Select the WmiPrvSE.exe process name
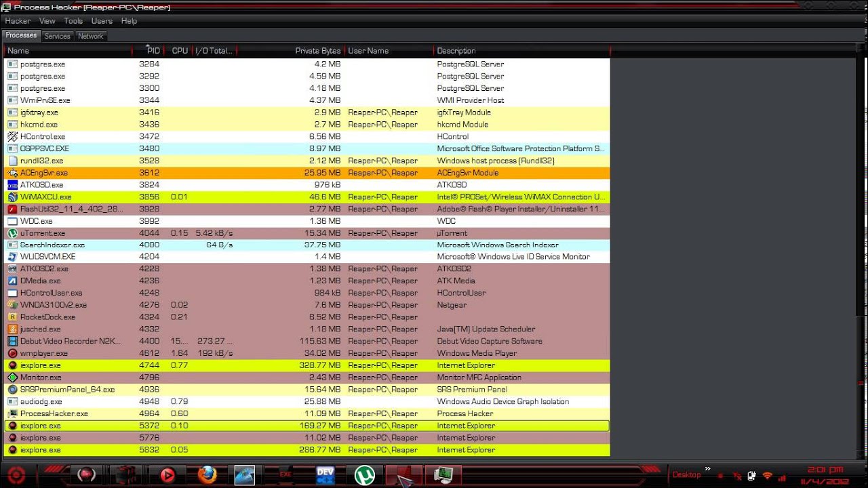 click(x=45, y=100)
